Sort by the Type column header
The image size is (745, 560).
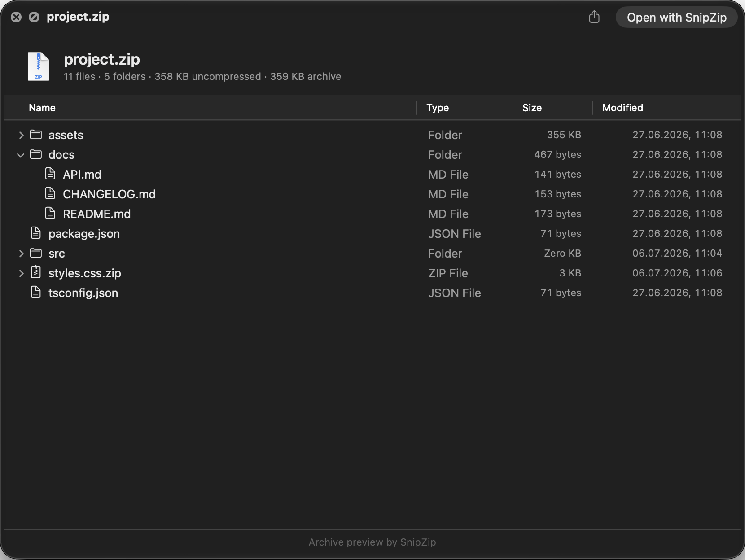coord(438,108)
